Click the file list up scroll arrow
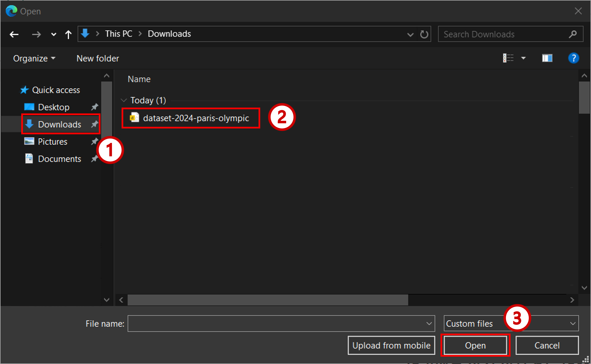The height and width of the screenshot is (364, 591). coord(584,76)
